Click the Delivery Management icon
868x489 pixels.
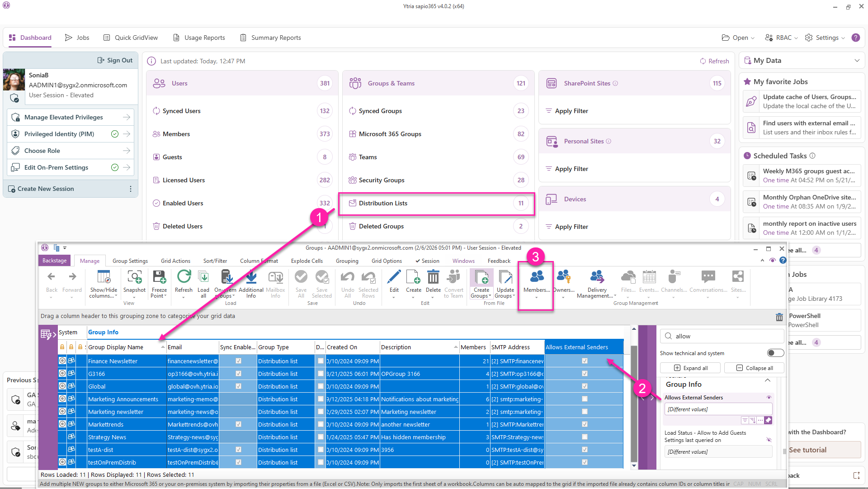point(597,277)
